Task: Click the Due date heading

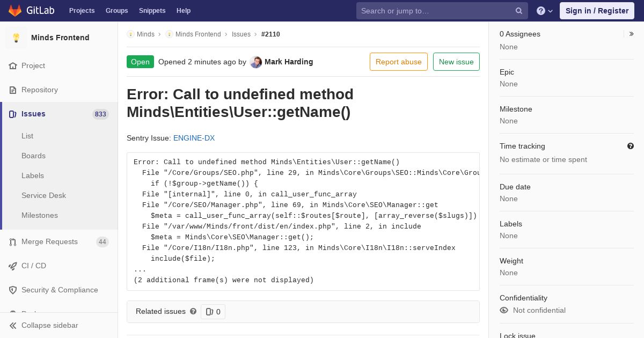Action: click(x=515, y=187)
